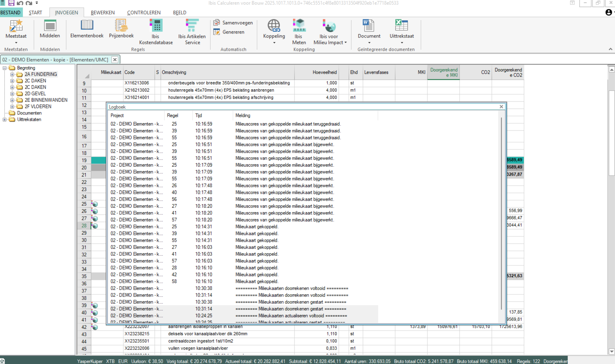
Task: Click the Undo button in quick access toolbar
Action: [20, 3]
